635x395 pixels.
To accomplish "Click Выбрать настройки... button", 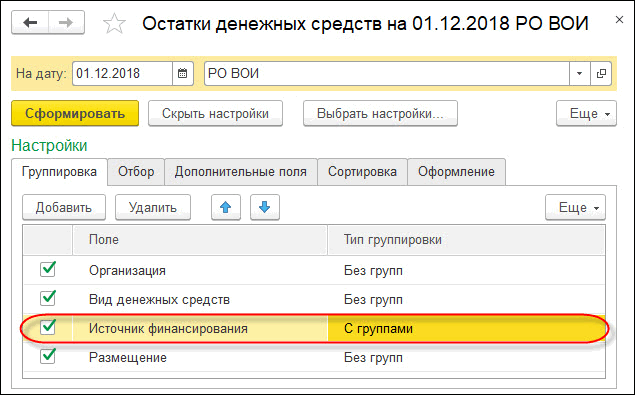I will [x=380, y=113].
